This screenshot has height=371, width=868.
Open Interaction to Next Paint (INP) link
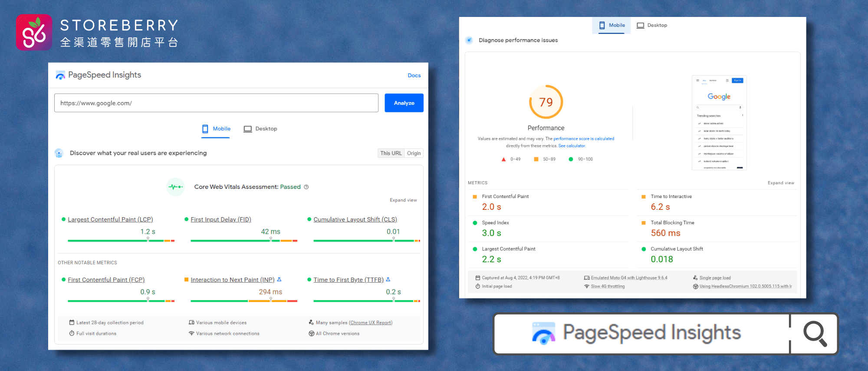click(x=233, y=280)
